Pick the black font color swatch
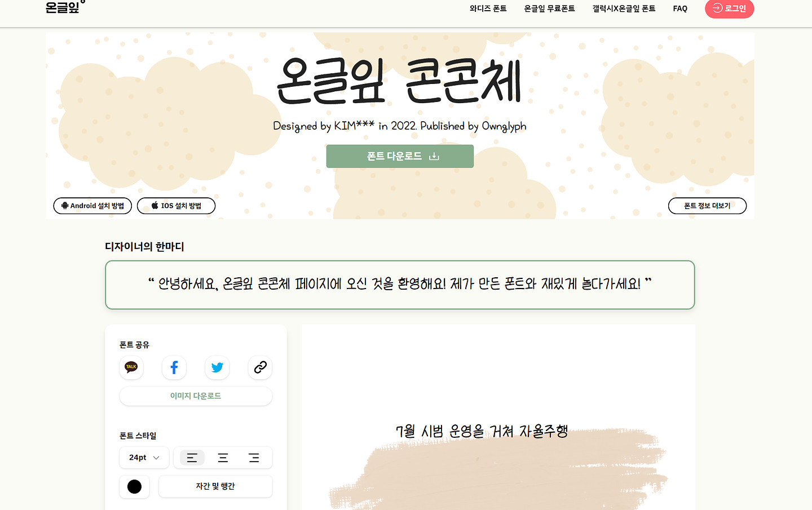 click(134, 486)
